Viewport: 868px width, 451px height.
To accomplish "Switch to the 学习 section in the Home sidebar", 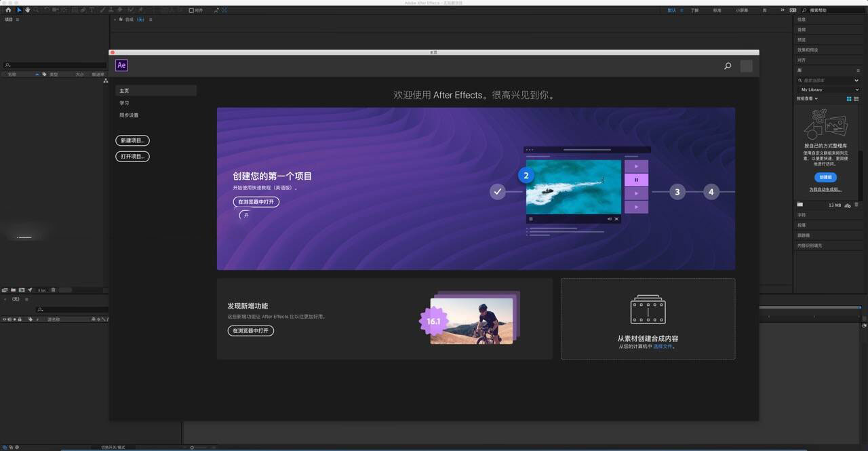I will pyautogui.click(x=125, y=102).
